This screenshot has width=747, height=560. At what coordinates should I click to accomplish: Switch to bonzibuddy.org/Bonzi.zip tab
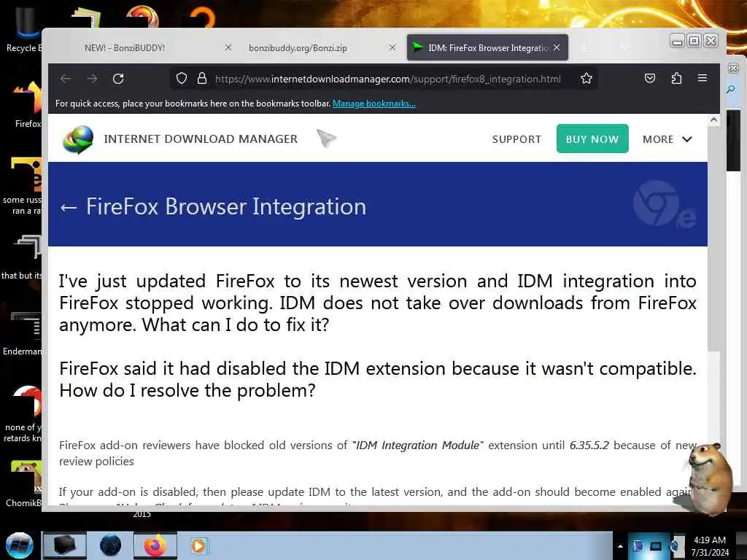tap(298, 47)
